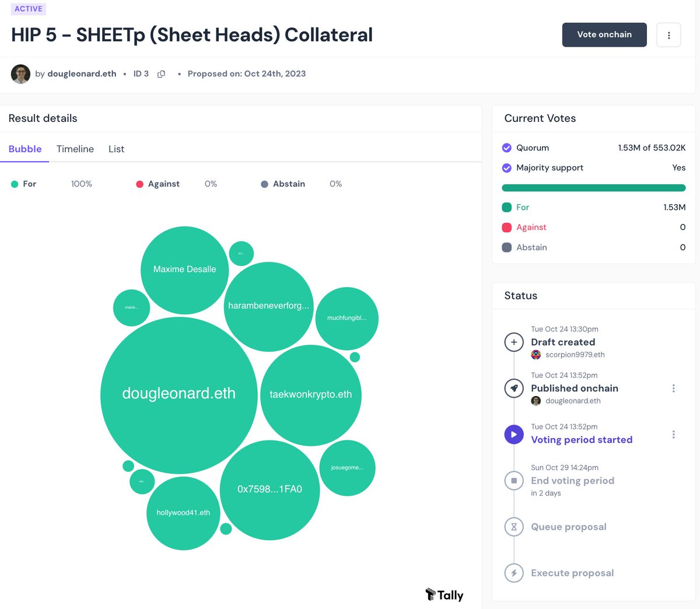The width and height of the screenshot is (700, 609).
Task: Click the For square in Current Votes
Action: [x=507, y=207]
